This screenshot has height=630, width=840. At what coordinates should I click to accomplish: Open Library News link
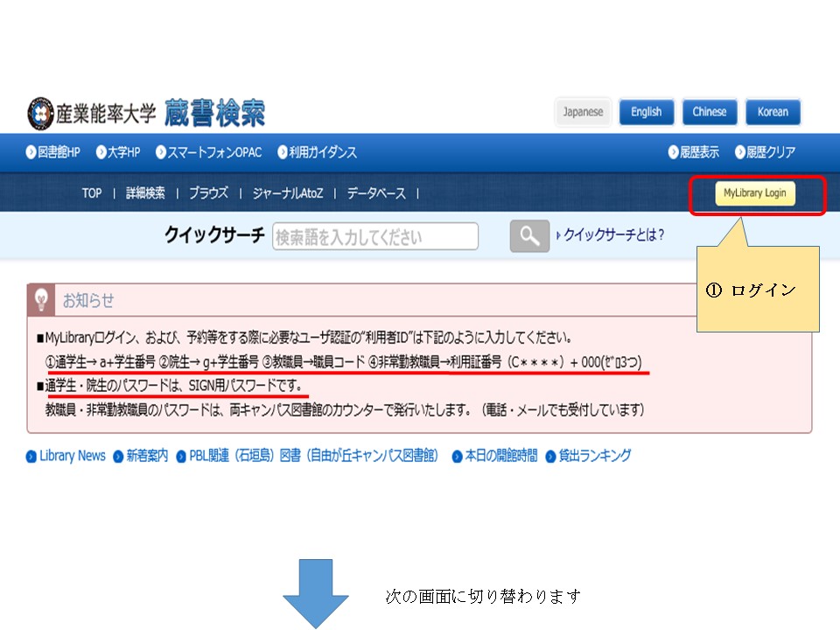click(x=73, y=456)
